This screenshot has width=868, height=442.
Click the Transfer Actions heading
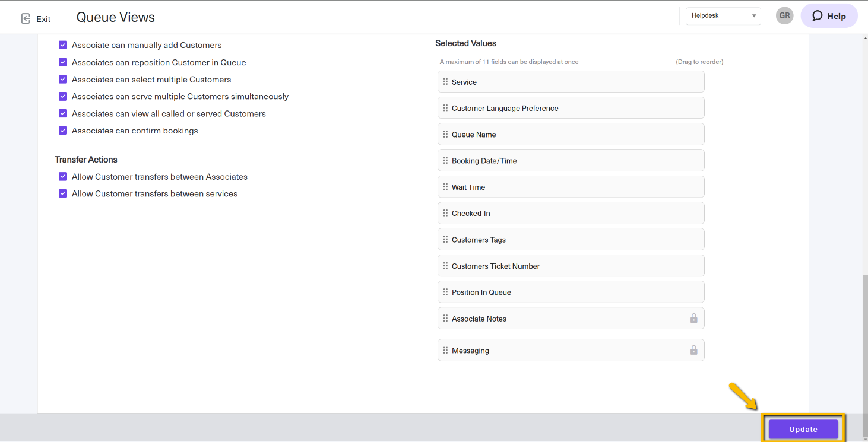86,160
